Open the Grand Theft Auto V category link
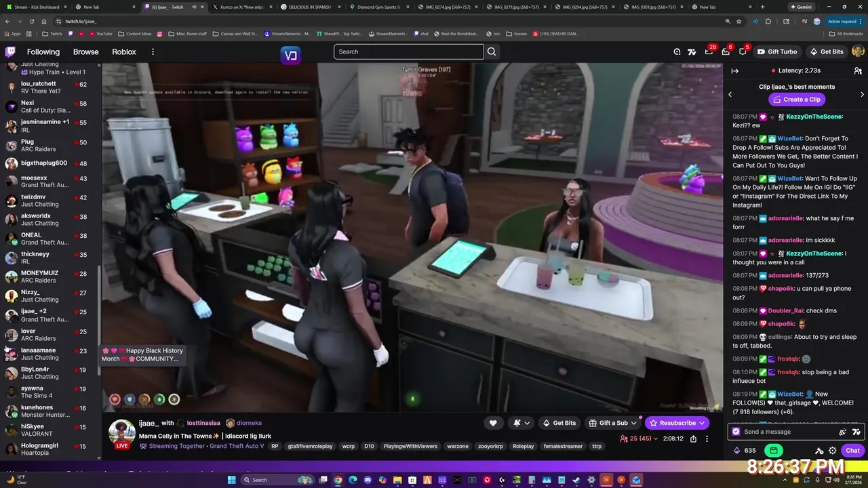 tap(237, 447)
